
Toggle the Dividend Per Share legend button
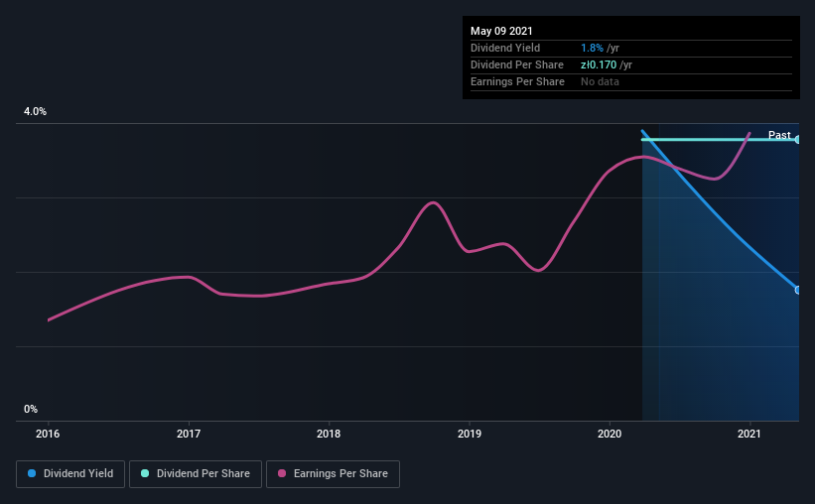(x=196, y=474)
